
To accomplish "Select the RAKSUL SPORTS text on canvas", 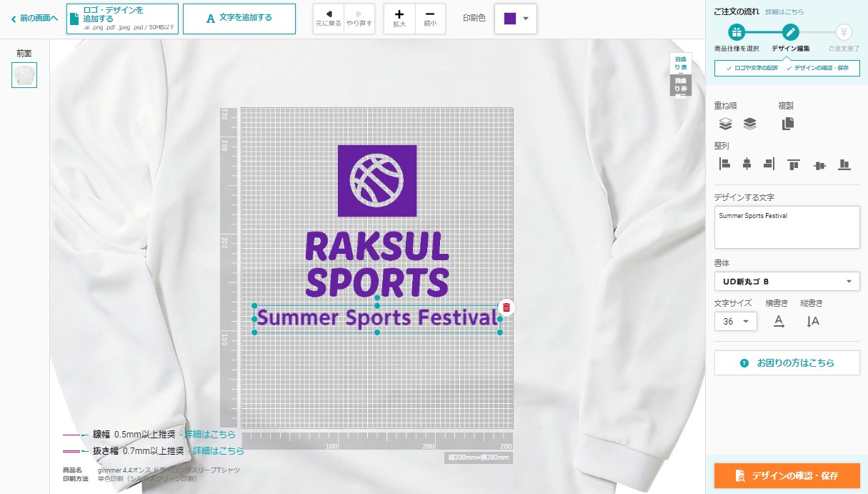I will point(377,265).
